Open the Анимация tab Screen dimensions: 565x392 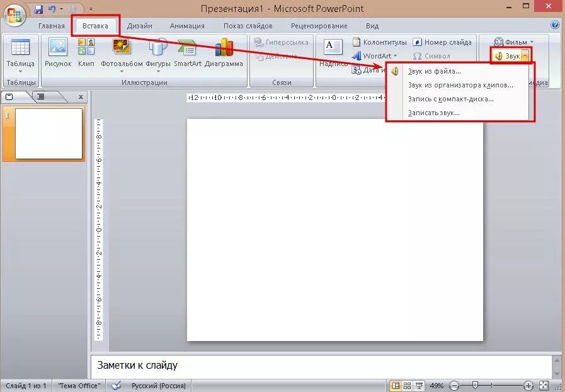pos(187,26)
